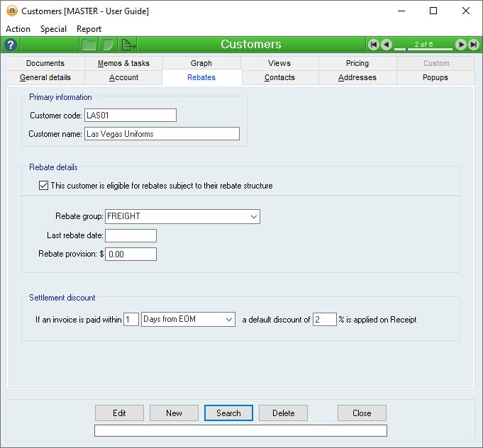
Task: Click the help question mark icon
Action: click(x=11, y=45)
